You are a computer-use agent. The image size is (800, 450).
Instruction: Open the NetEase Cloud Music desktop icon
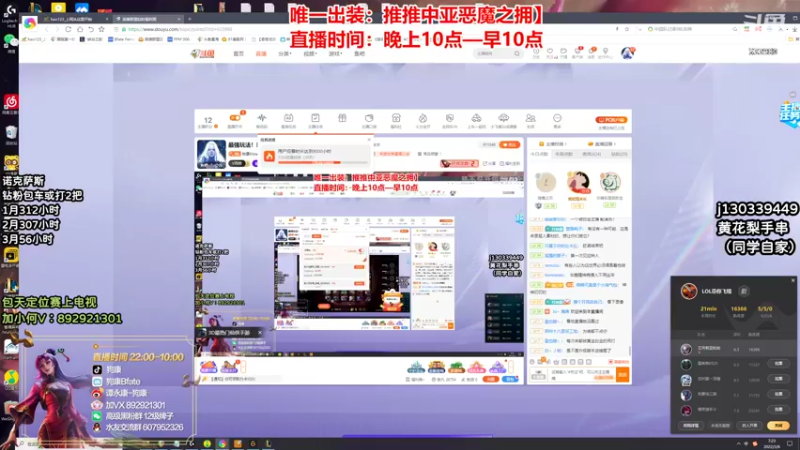(x=10, y=104)
